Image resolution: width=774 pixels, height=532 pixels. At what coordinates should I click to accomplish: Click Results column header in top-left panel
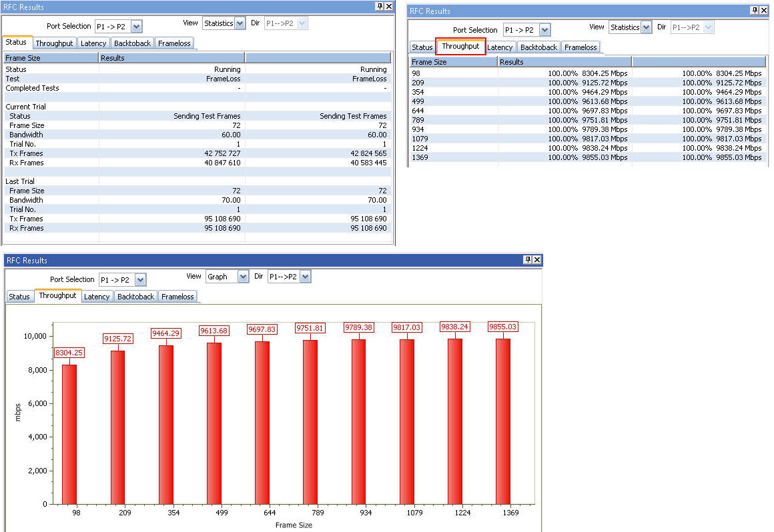click(x=171, y=58)
